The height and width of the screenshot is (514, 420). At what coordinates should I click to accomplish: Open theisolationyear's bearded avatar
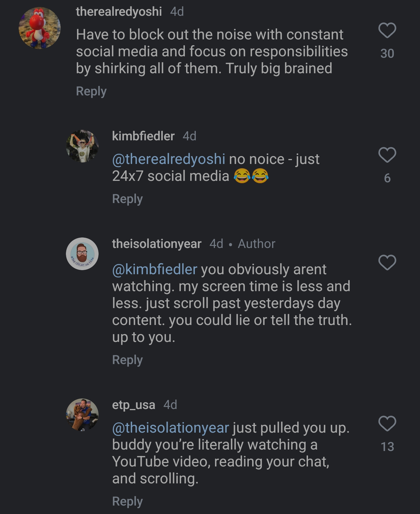coord(82,253)
